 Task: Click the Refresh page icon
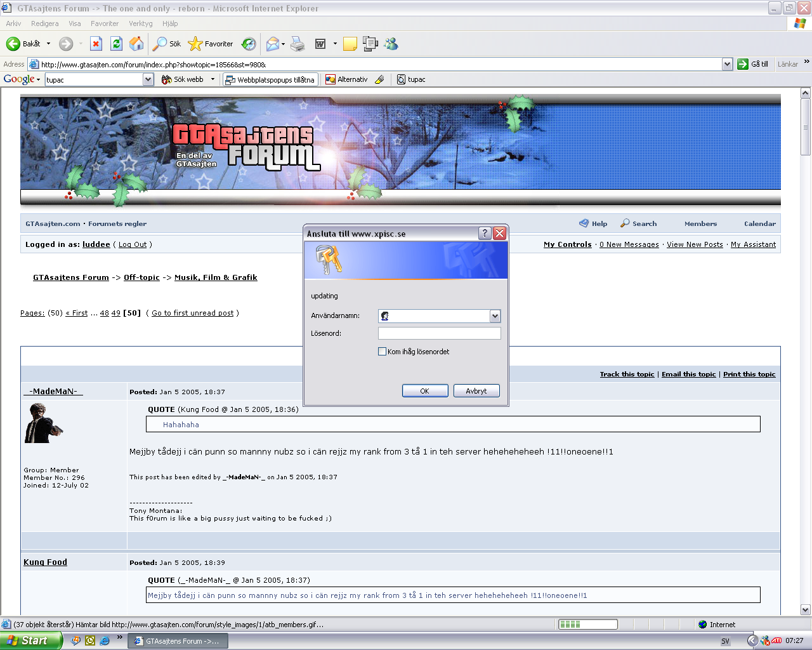click(x=116, y=44)
